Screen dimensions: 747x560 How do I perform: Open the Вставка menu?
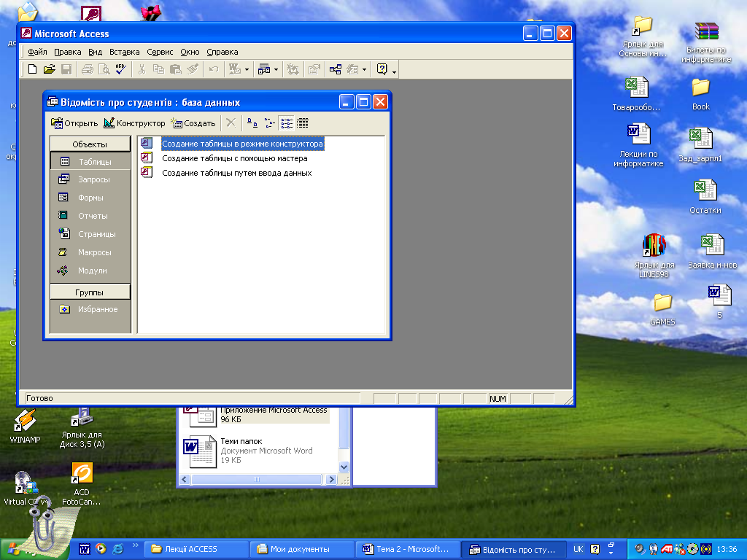pos(124,52)
